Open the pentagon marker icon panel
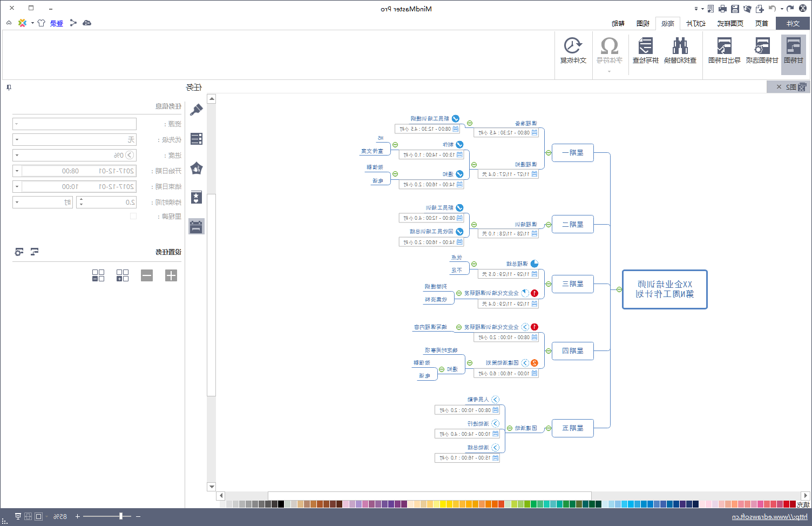The height and width of the screenshot is (526, 812). [197, 168]
